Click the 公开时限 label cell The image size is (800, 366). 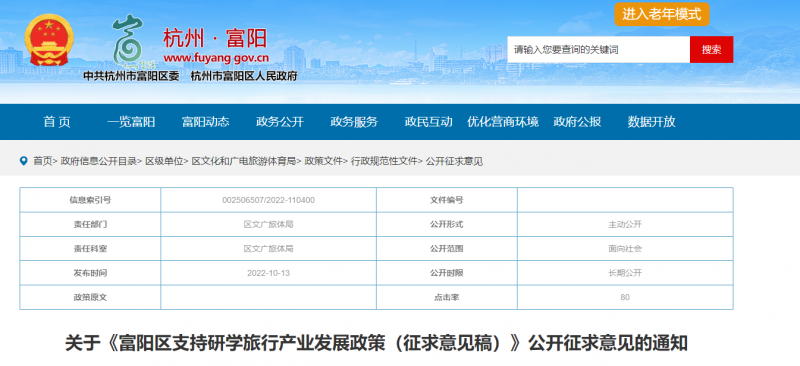(x=447, y=273)
